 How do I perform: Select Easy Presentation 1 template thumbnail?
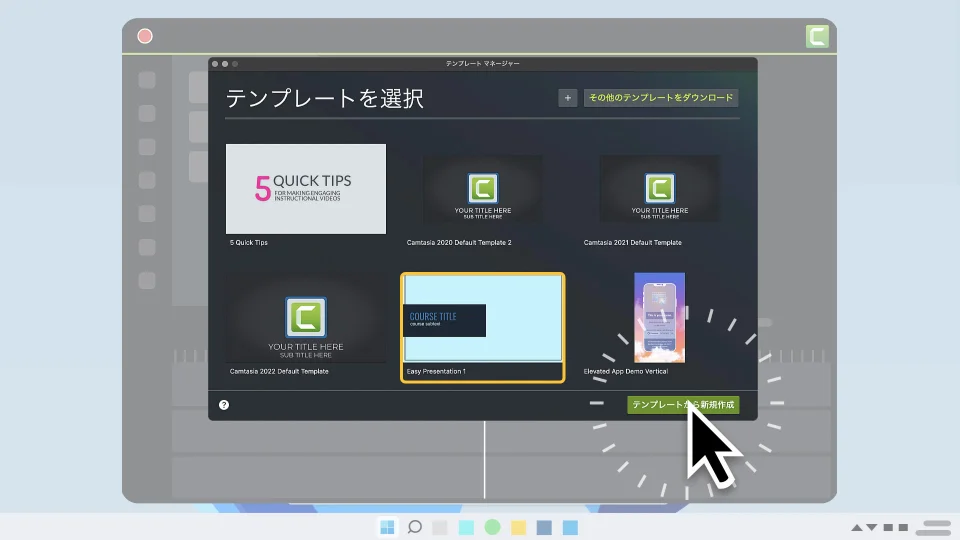coord(482,318)
